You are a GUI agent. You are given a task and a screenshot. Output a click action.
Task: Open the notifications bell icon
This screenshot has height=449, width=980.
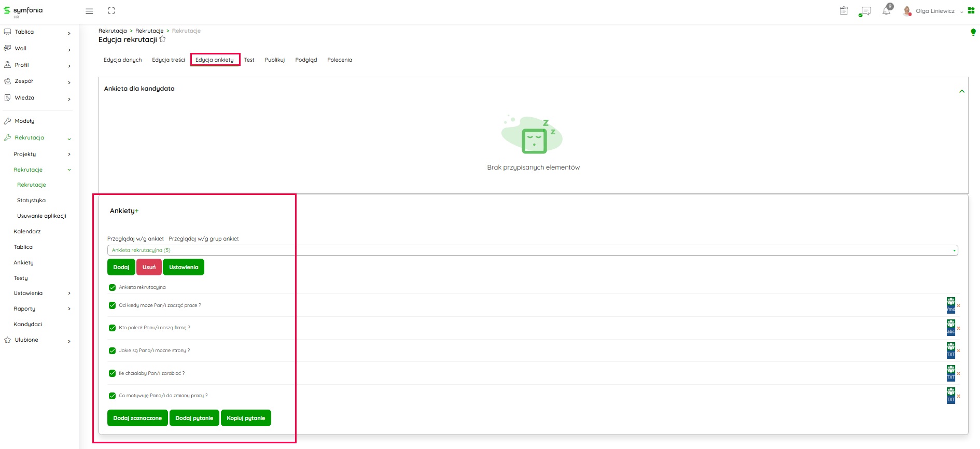886,11
